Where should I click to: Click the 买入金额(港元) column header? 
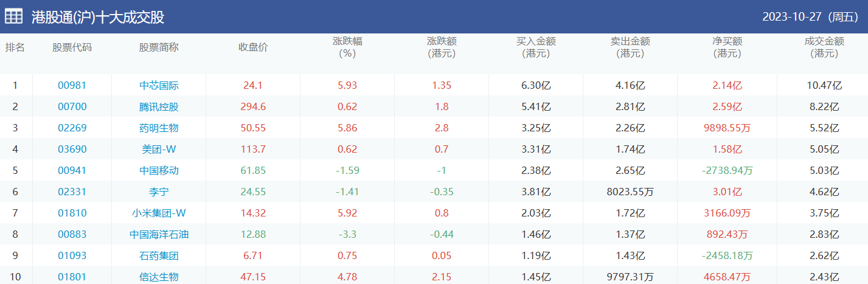pyautogui.click(x=536, y=47)
